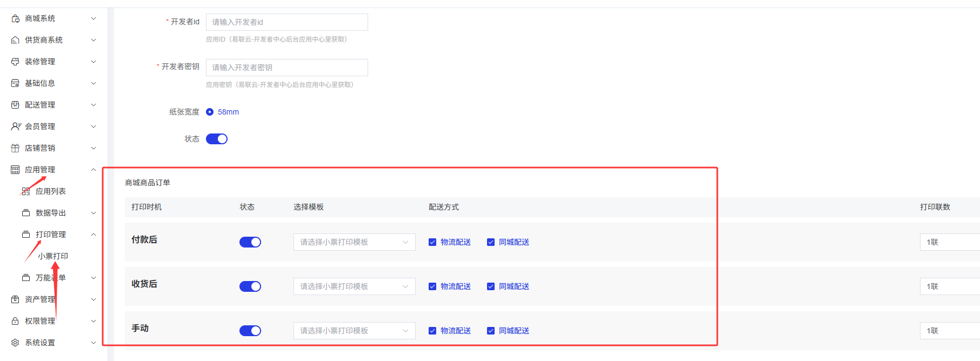980x361 pixels.
Task: Select the 小票打印 menu item
Action: click(x=54, y=256)
